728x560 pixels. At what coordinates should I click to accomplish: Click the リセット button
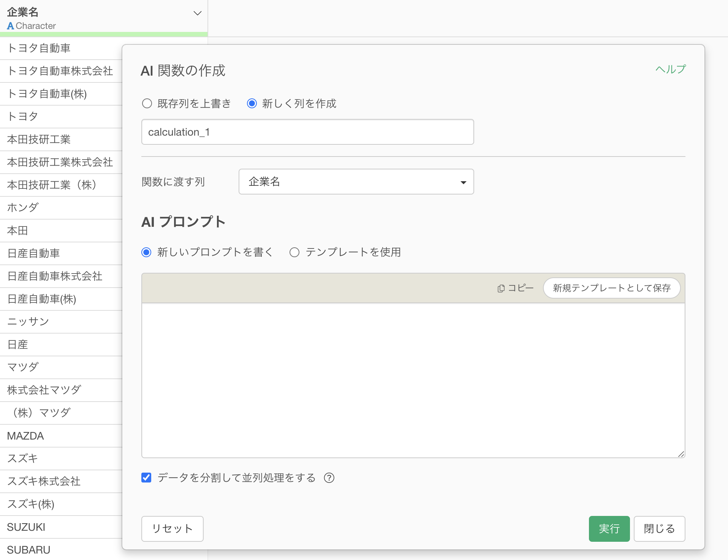tap(172, 528)
